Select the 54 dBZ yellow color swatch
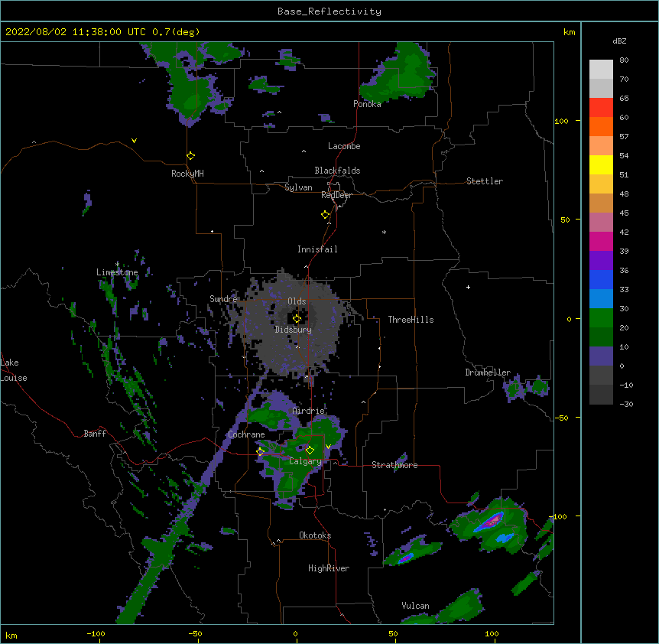The image size is (659, 644). pyautogui.click(x=601, y=164)
